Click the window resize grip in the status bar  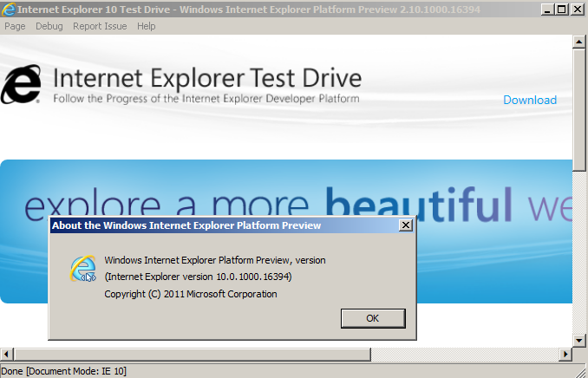click(x=582, y=373)
